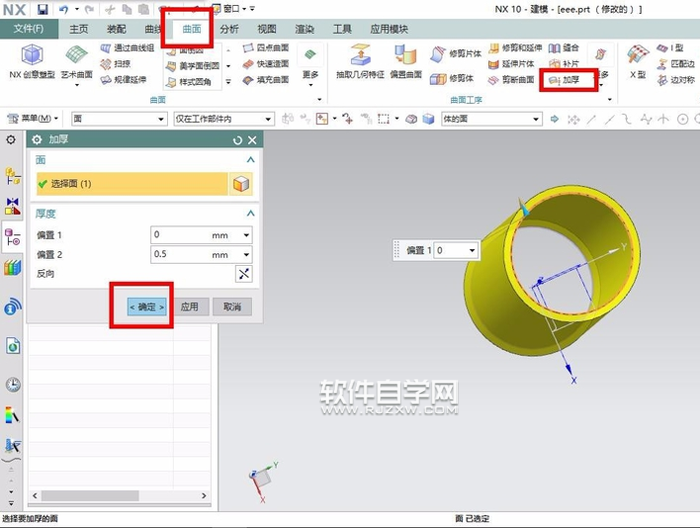Viewport: 700px width, 528px height.
Task: Choose 修剪体 command
Action: coord(452,79)
